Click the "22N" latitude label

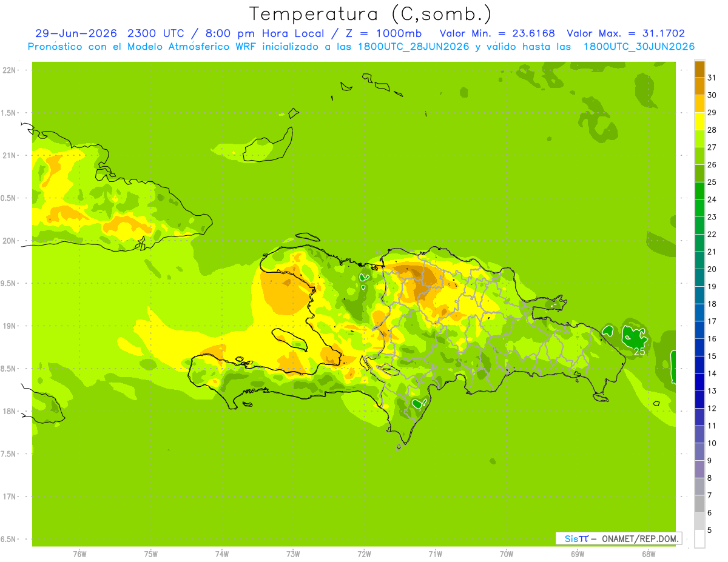click(10, 70)
